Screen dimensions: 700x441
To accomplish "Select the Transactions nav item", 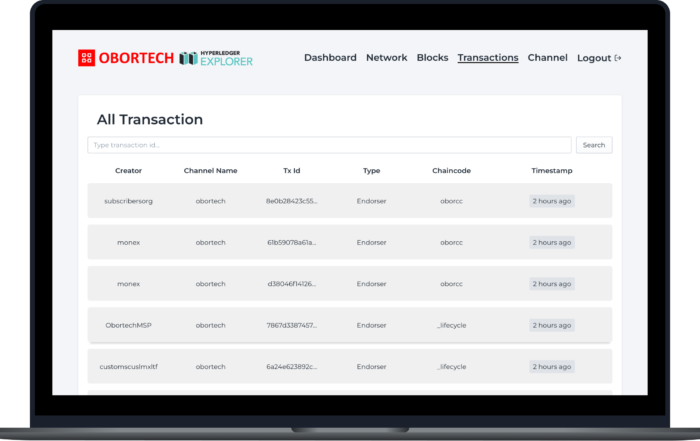I will coord(488,58).
